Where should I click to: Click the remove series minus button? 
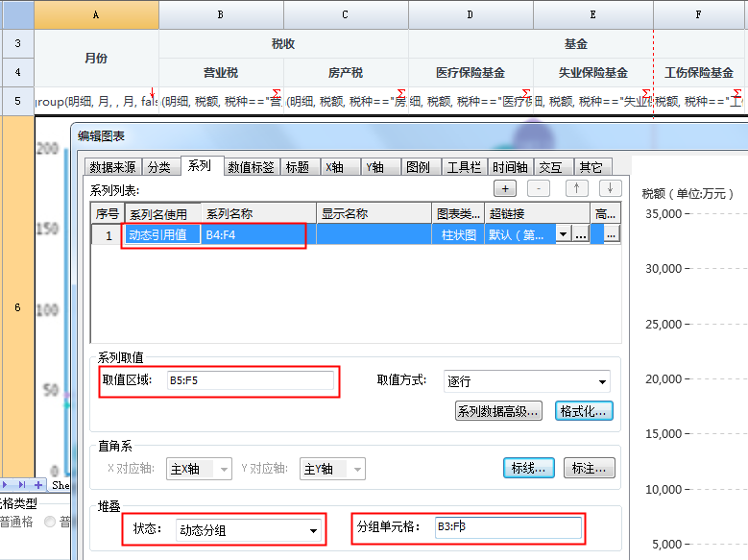click(x=539, y=188)
